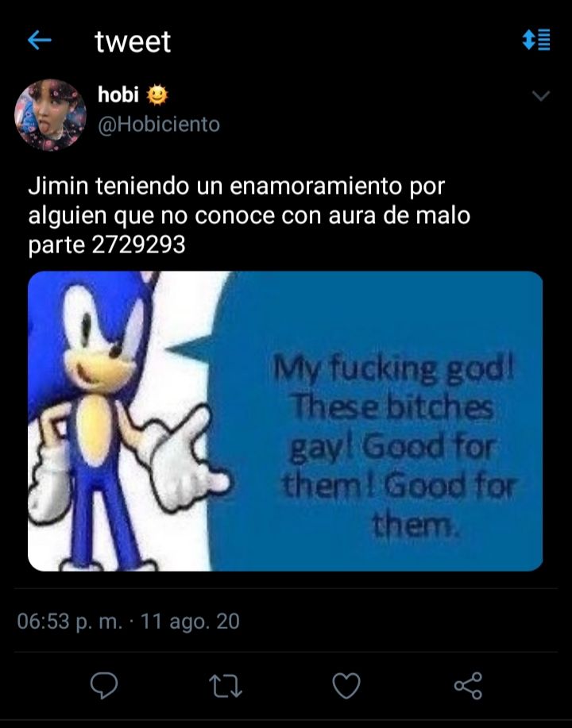Like the tweet with heart icon
The width and height of the screenshot is (572, 728).
[x=346, y=685]
